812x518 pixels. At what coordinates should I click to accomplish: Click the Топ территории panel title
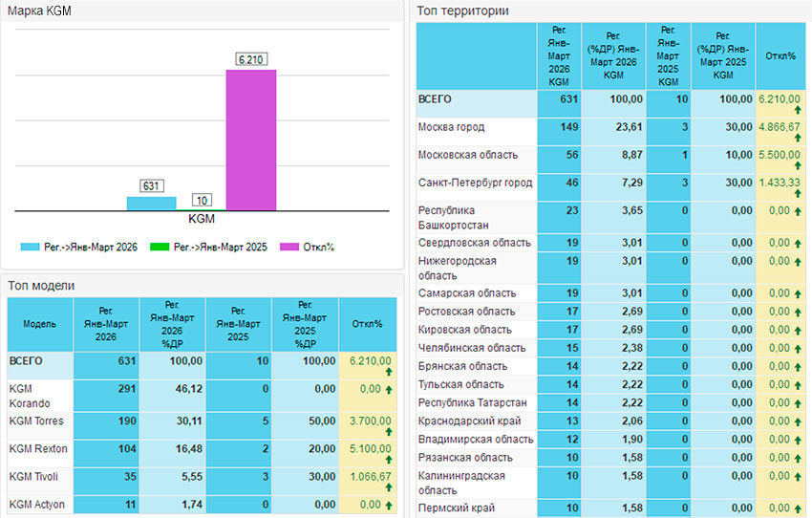(x=463, y=11)
